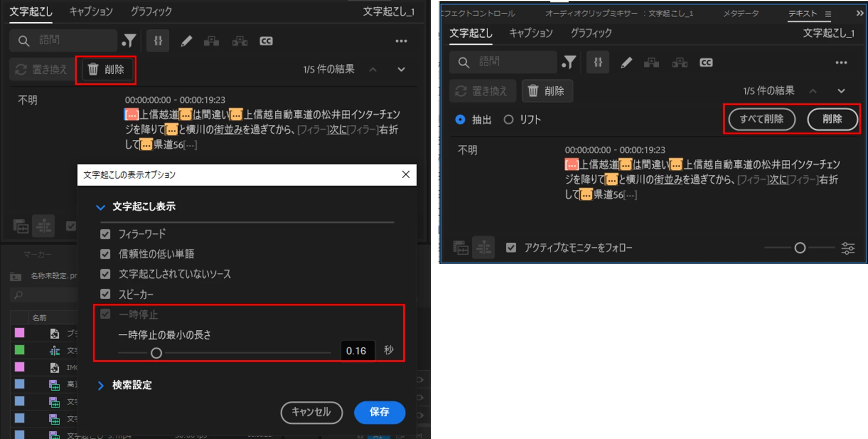Open the filter funnel icon in left panel
This screenshot has height=439, width=868.
(129, 41)
